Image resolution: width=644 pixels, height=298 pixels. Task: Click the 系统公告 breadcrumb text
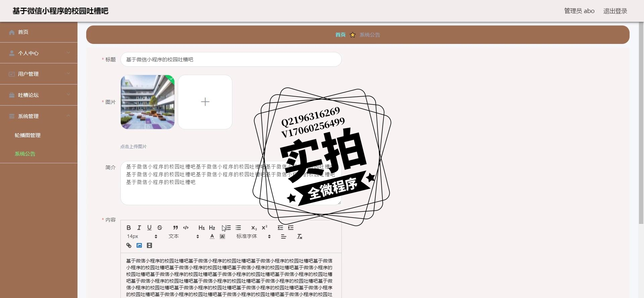pos(370,35)
